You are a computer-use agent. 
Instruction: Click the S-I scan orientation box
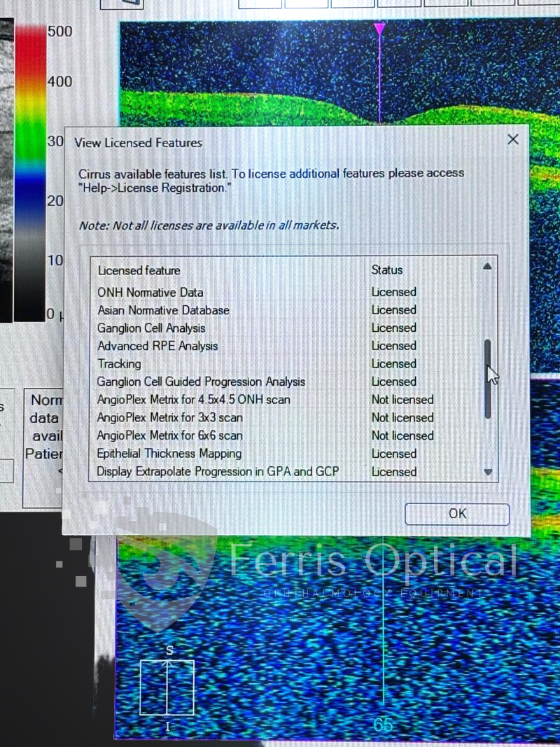(167, 687)
